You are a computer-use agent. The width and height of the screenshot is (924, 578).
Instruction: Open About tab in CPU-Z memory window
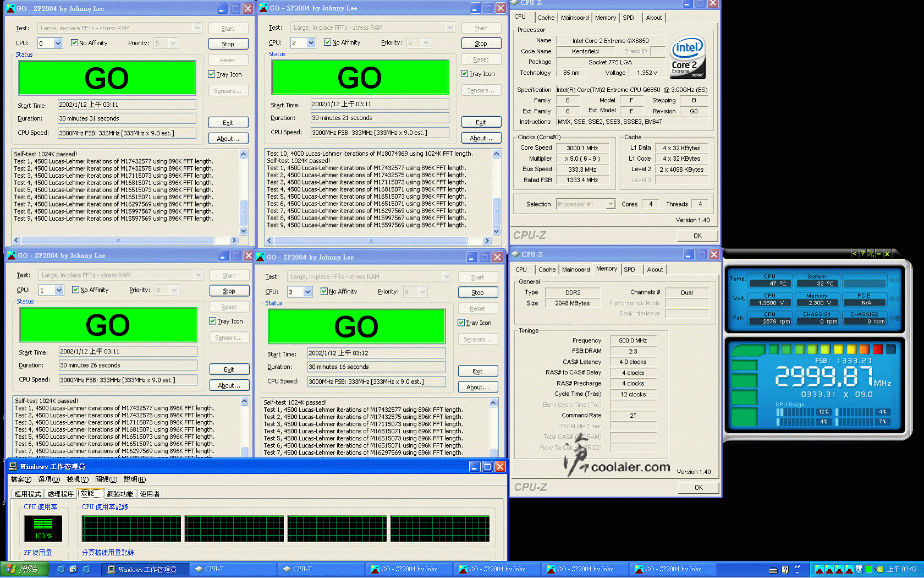click(x=655, y=270)
